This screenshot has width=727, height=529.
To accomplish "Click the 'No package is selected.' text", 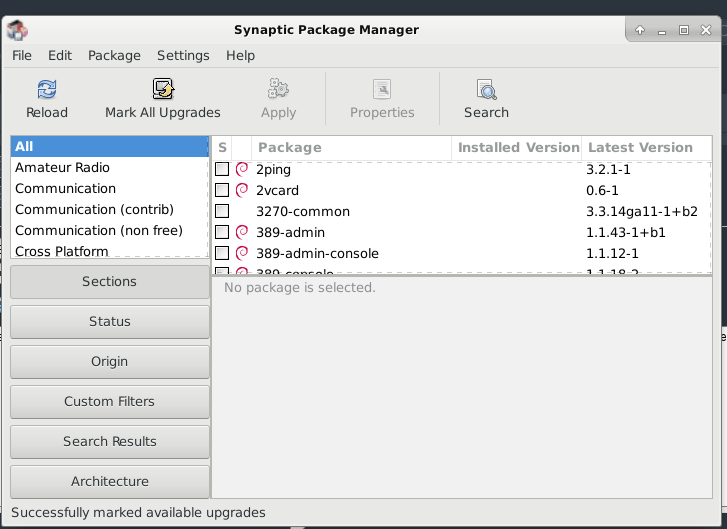I will 300,287.
